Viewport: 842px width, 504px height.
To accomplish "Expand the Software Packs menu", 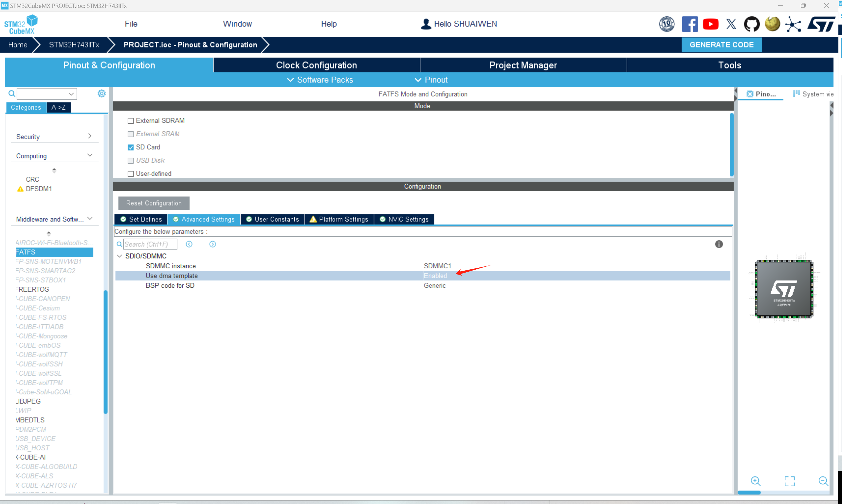I will point(320,80).
